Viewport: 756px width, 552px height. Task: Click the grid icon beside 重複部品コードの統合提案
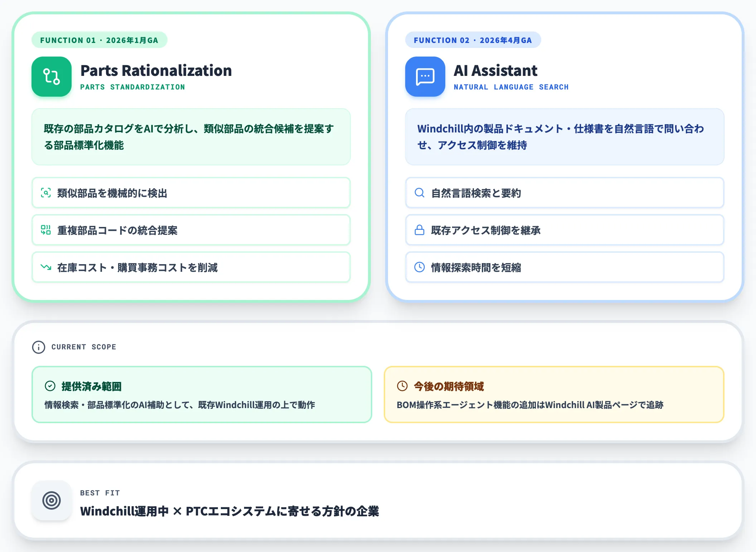click(46, 230)
